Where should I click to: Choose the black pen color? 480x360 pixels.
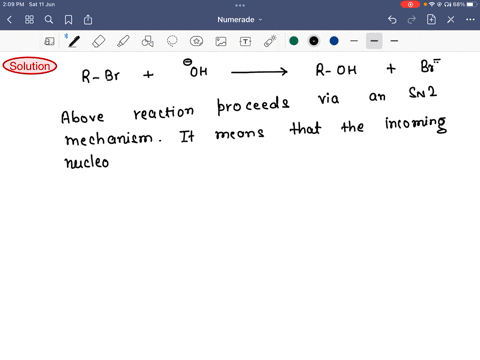click(314, 41)
